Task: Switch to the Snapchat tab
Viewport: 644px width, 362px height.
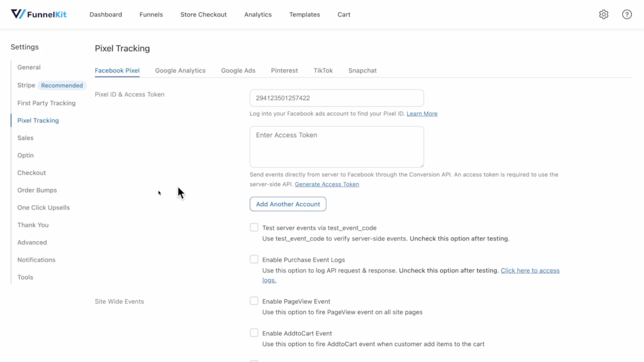Action: point(362,70)
